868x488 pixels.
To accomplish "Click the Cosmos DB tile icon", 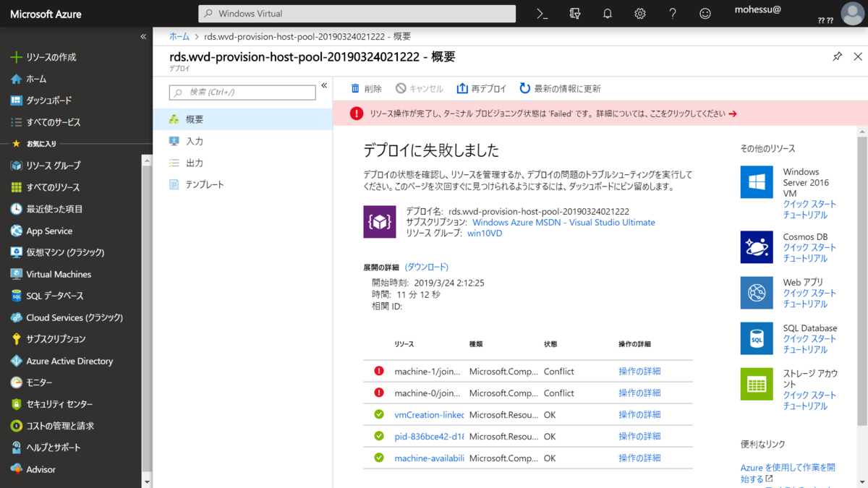I will click(x=757, y=247).
